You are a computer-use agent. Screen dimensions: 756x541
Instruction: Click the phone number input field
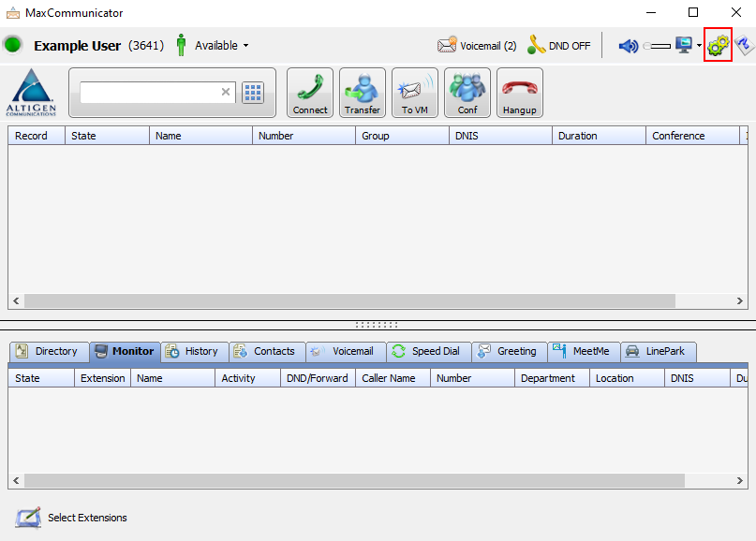click(x=150, y=92)
